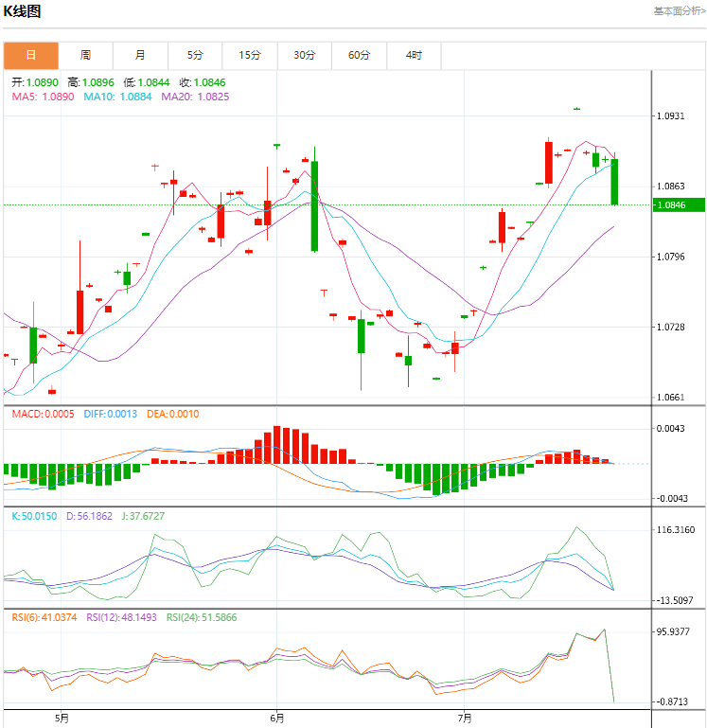Click the closing price 1.0846 value
The height and width of the screenshot is (728, 707).
pyautogui.click(x=209, y=82)
